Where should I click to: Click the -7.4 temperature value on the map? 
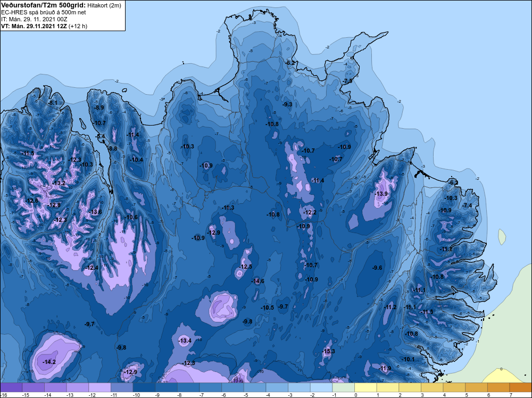(467, 205)
